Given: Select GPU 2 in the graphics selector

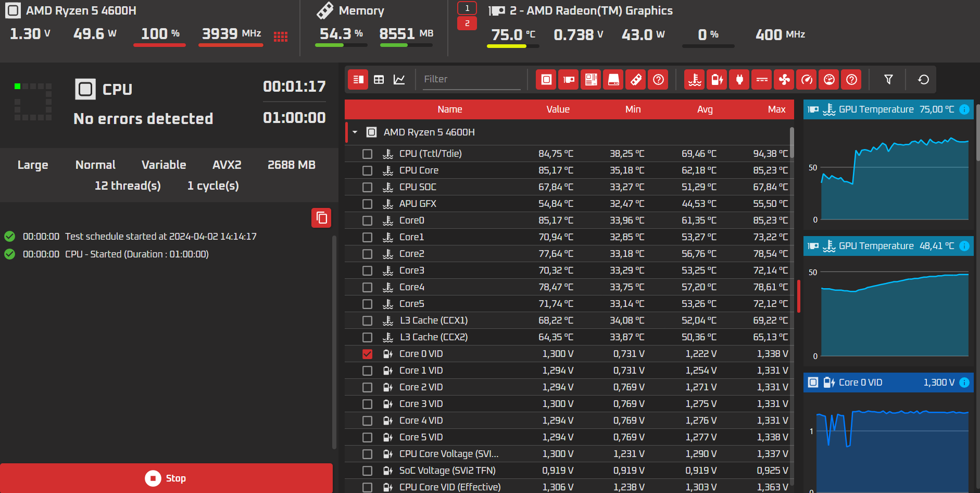Looking at the screenshot, I should coord(467,23).
